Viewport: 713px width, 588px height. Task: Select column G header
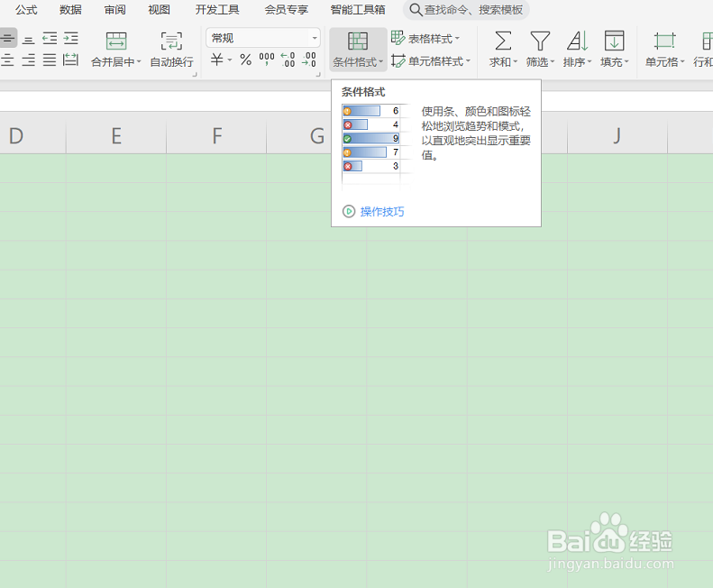(x=299, y=135)
